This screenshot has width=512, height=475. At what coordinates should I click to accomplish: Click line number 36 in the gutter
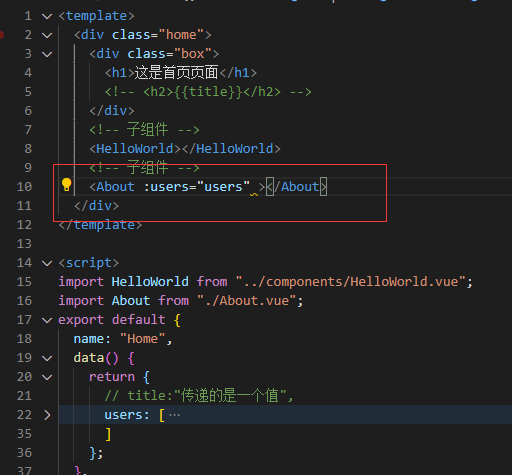(x=24, y=453)
